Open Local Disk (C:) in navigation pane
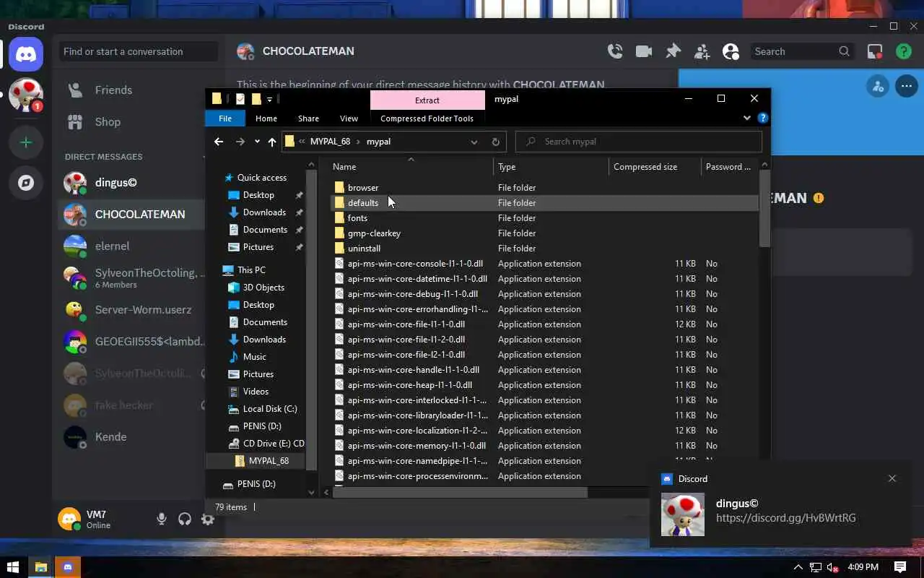 coord(270,409)
